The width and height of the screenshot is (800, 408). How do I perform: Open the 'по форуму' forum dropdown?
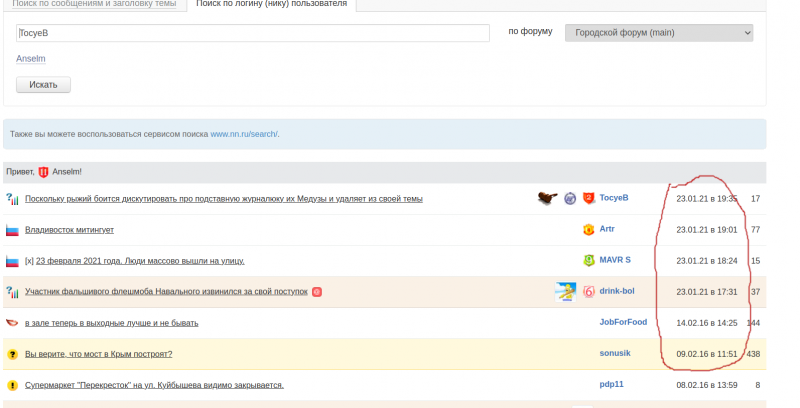click(658, 33)
